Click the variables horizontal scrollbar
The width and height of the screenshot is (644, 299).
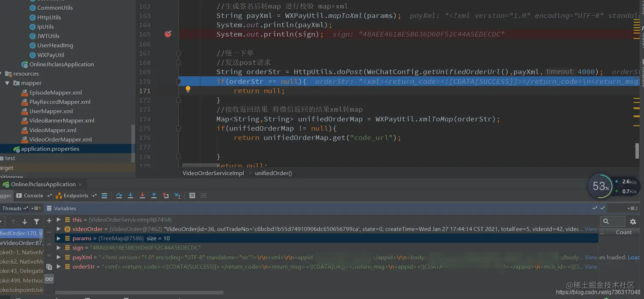coord(139,293)
